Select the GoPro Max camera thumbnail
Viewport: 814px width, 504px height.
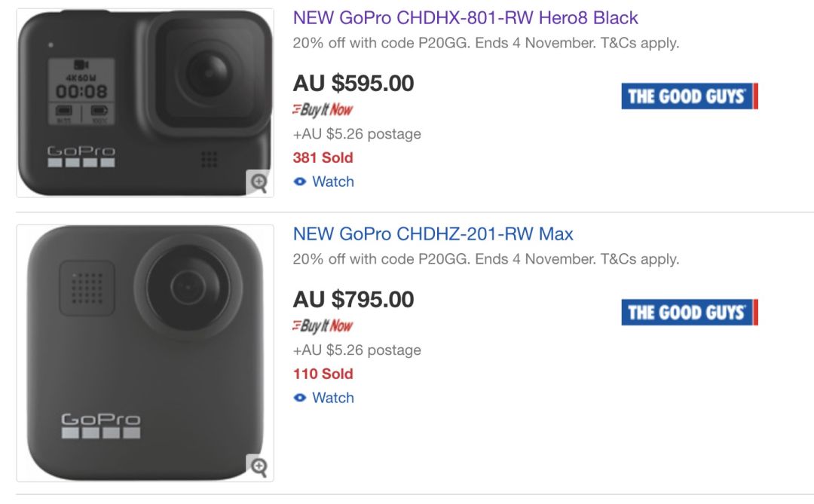tap(145, 353)
